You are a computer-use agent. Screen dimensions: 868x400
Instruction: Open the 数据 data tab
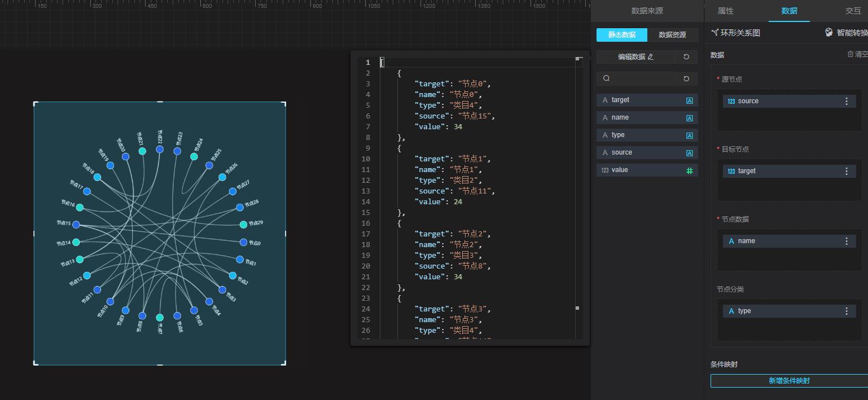pyautogui.click(x=789, y=11)
